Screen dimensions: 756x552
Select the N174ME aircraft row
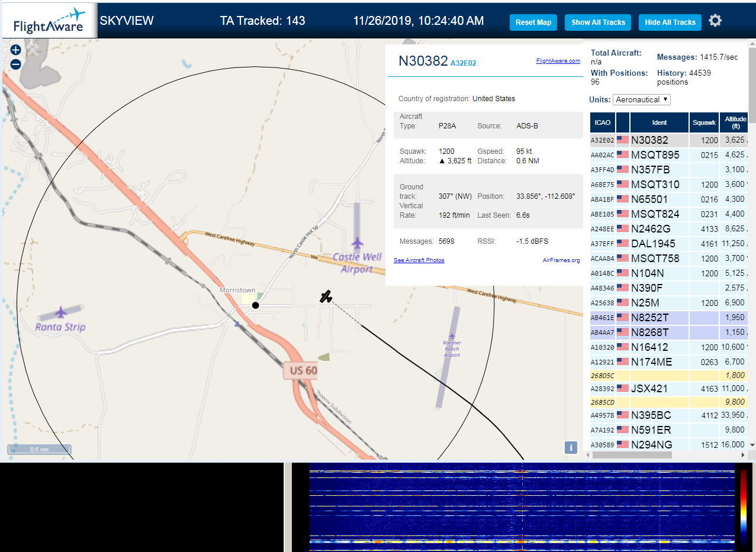[669, 361]
